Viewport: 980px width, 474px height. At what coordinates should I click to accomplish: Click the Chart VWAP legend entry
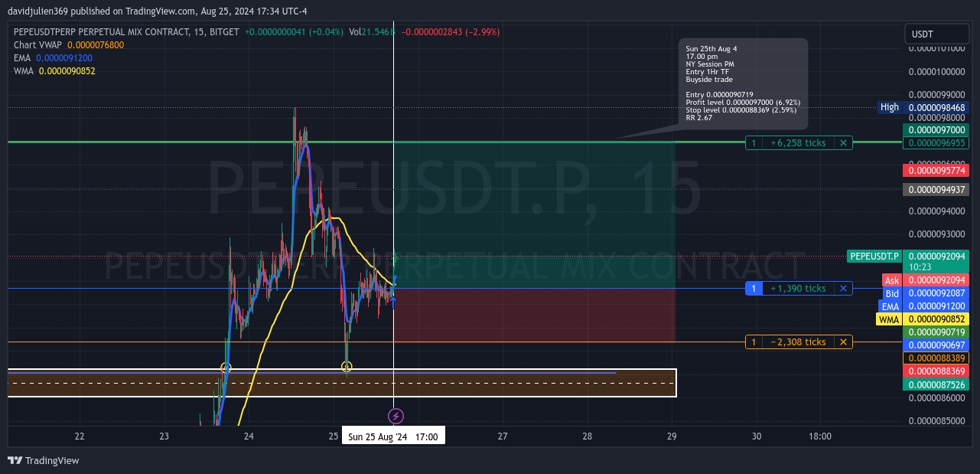pyautogui.click(x=69, y=45)
